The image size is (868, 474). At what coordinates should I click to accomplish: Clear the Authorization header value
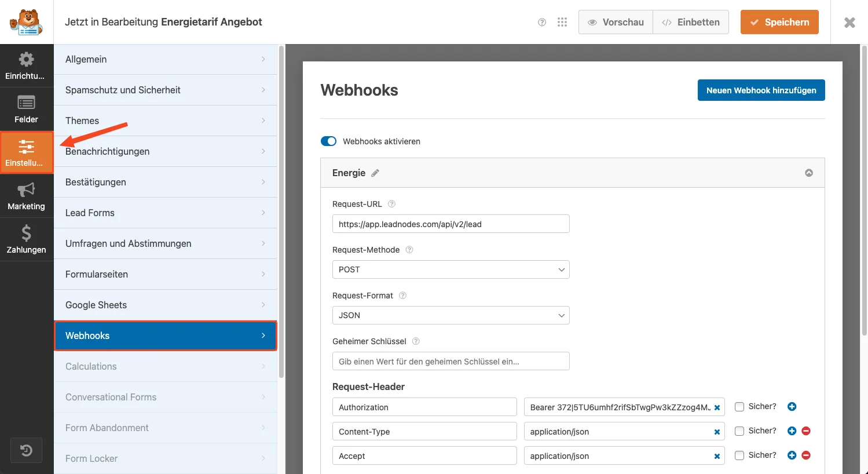pyautogui.click(x=717, y=407)
